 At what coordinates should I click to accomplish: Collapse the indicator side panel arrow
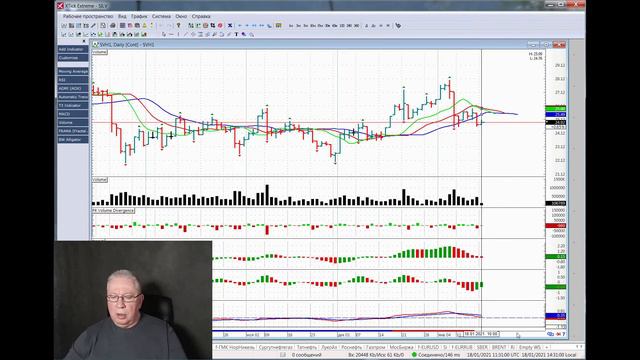click(x=84, y=41)
